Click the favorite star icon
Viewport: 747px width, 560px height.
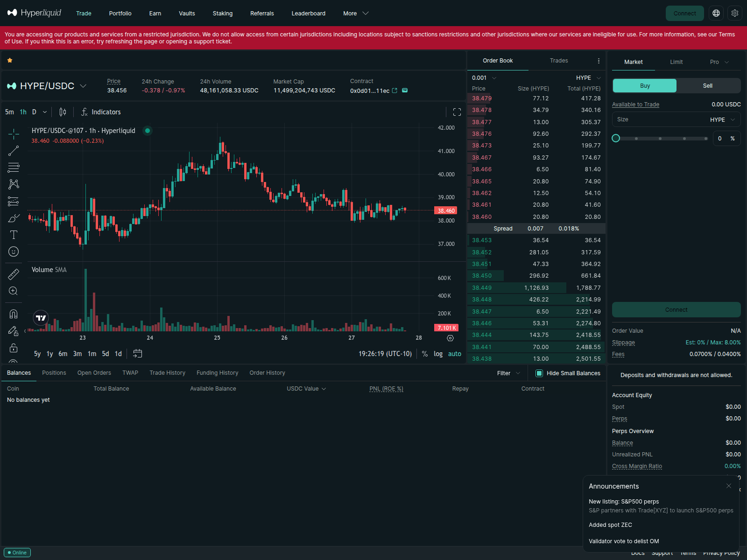pyautogui.click(x=10, y=60)
